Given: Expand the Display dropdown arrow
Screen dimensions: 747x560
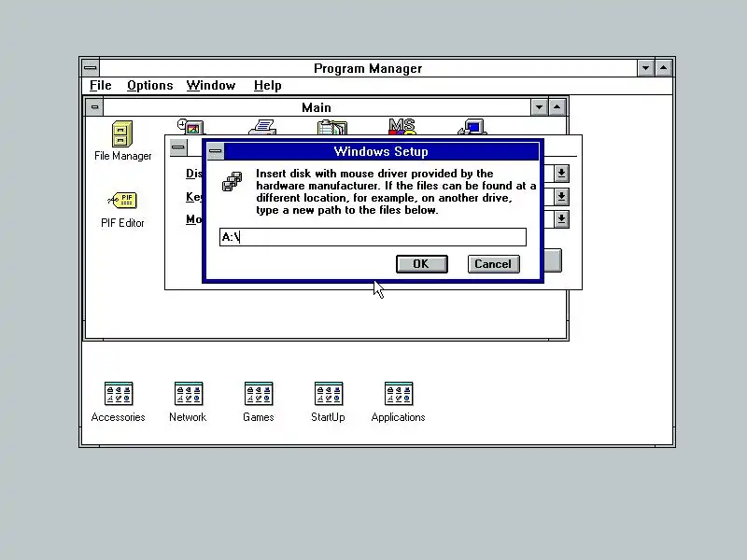Looking at the screenshot, I should tap(562, 174).
